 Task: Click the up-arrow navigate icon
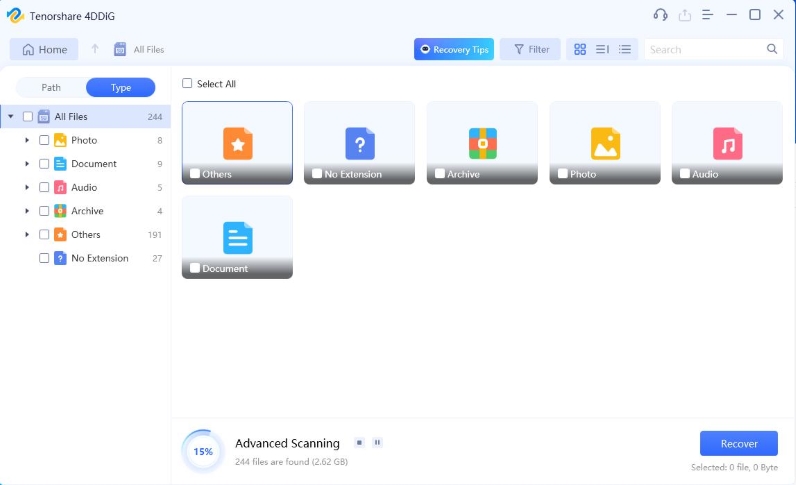(x=95, y=49)
